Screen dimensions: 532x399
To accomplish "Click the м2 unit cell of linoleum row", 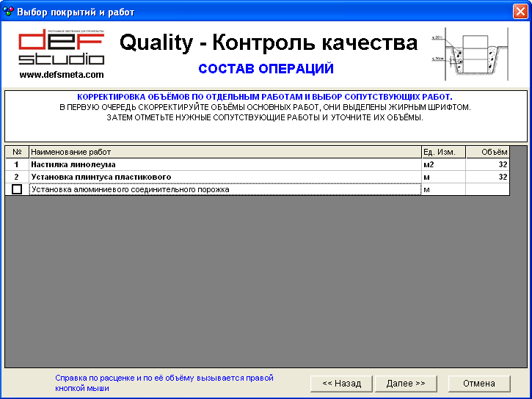I will pos(443,165).
